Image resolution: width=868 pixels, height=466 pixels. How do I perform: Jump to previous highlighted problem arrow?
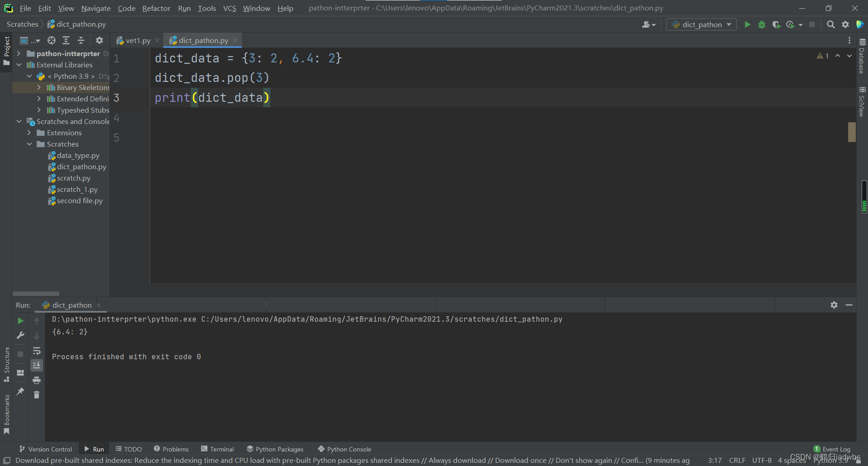pos(838,56)
